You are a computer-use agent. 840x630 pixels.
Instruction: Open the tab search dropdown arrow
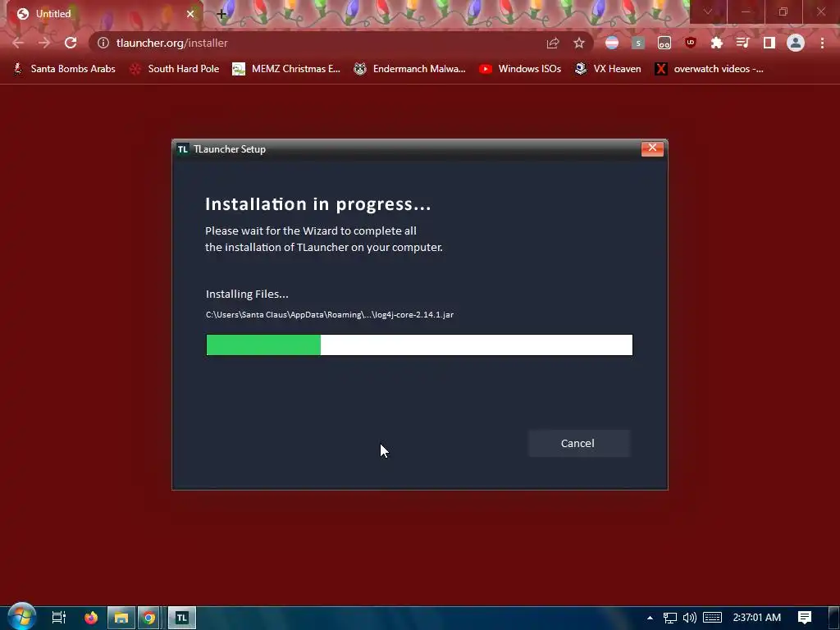[708, 11]
